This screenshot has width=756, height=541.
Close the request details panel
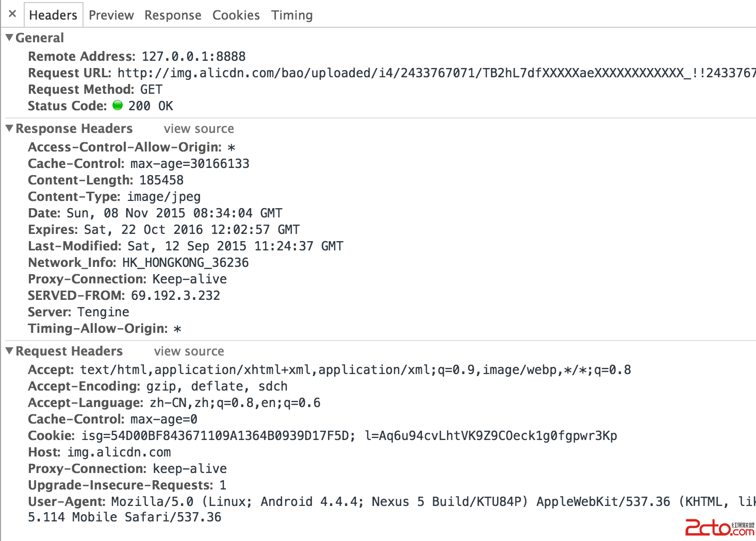point(12,14)
